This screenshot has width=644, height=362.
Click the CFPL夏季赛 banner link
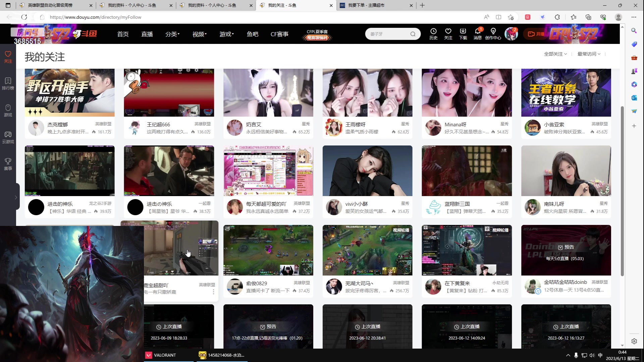coord(317,35)
